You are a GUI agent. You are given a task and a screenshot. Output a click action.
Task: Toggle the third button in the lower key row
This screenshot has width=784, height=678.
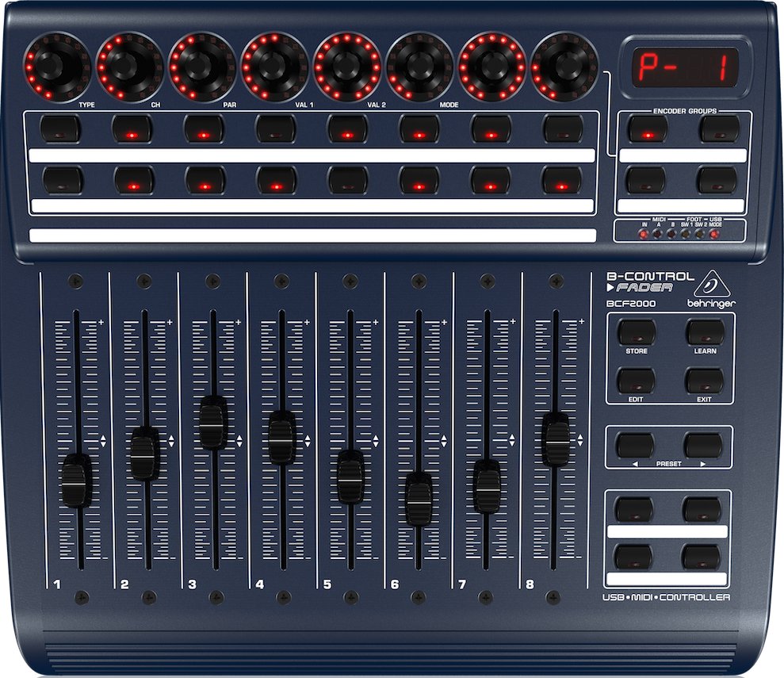pyautogui.click(x=205, y=180)
